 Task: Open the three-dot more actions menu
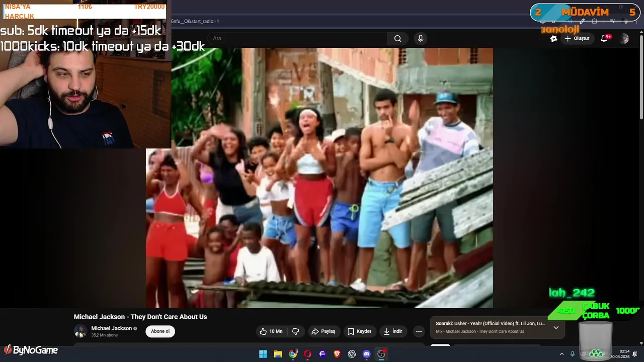pos(419,331)
